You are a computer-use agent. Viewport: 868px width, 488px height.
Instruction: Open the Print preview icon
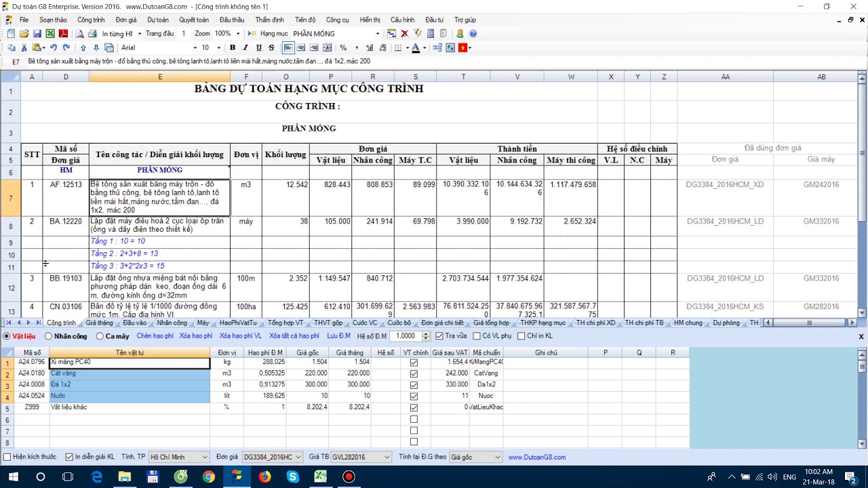coord(80,33)
